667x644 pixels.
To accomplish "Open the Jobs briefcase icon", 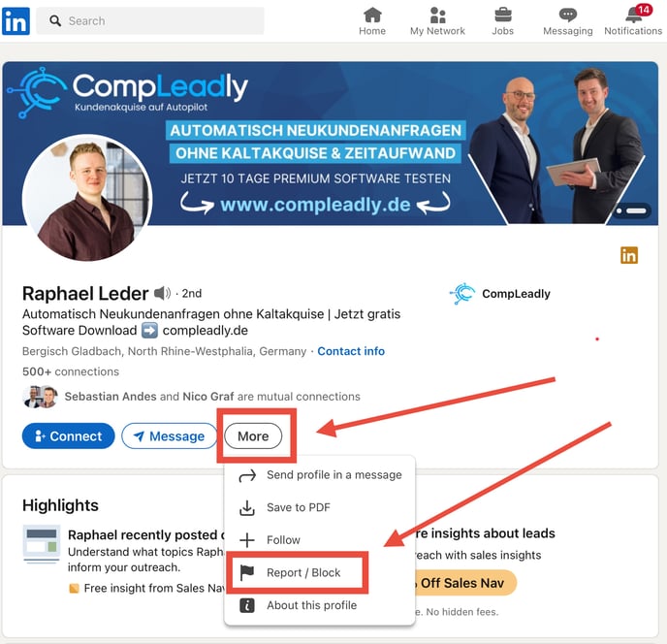I will coord(503,16).
